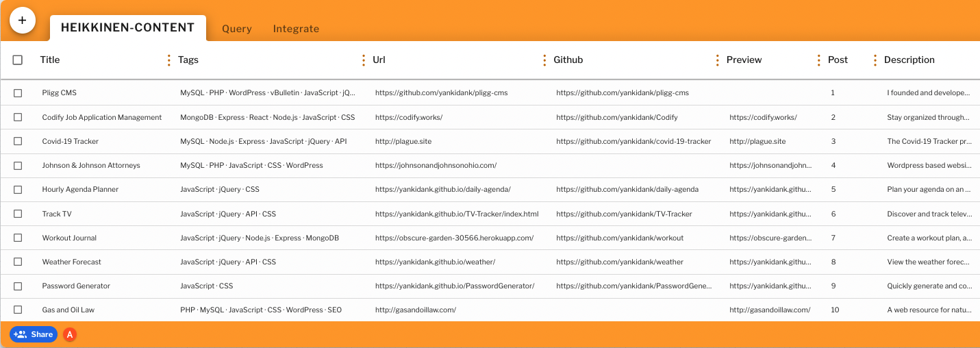This screenshot has width=980, height=348.
Task: Check the Covid-19 Tracker row checkbox
Action: point(18,141)
